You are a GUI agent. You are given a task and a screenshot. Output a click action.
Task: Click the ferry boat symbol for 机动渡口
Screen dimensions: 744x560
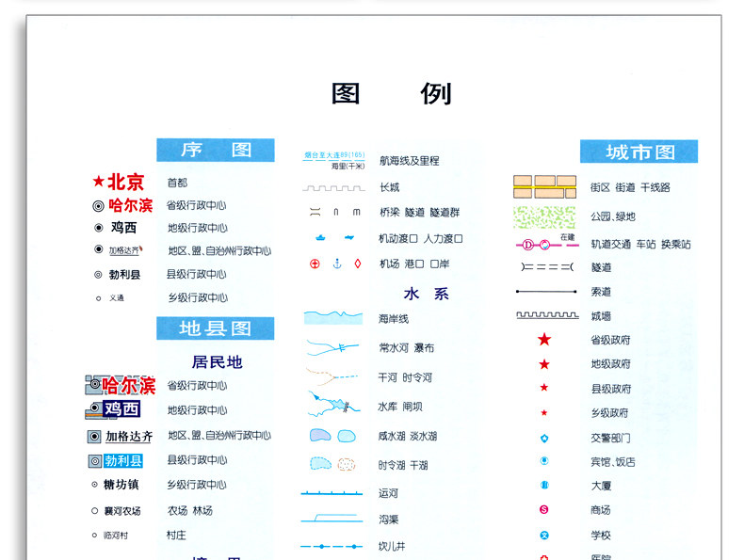321,237
